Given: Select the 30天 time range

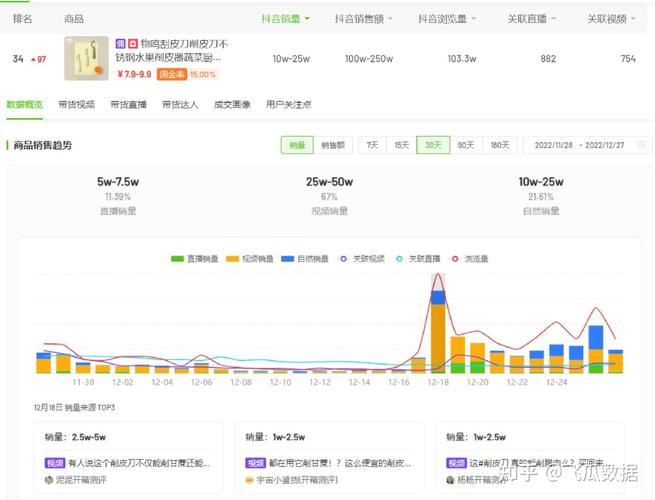Looking at the screenshot, I should [433, 145].
